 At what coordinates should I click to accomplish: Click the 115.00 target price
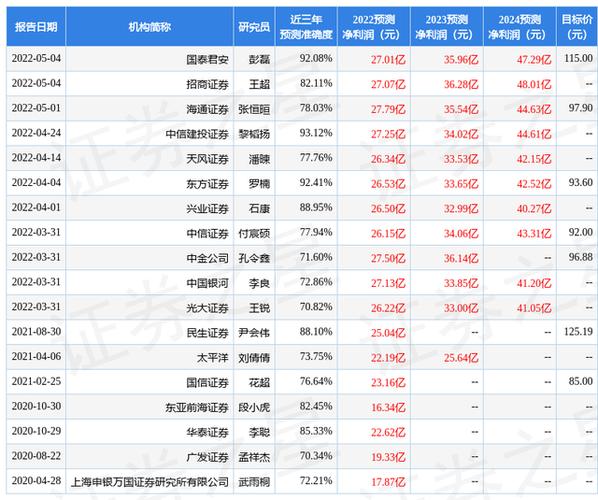(x=579, y=58)
